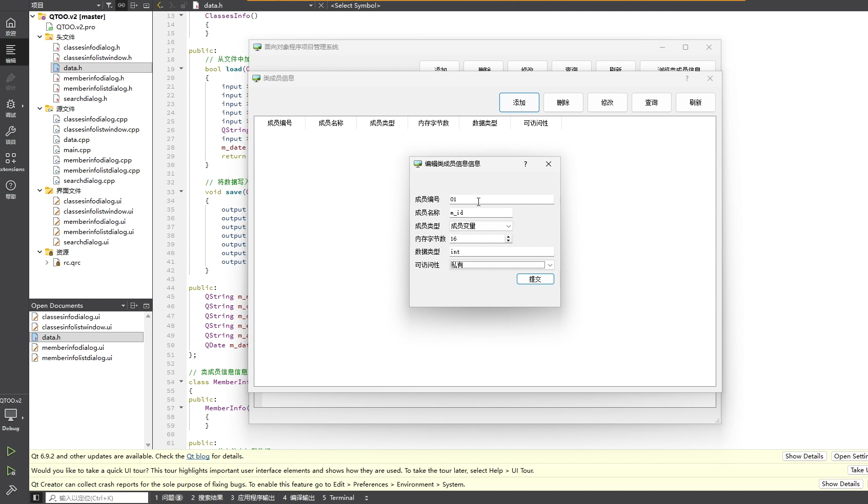This screenshot has height=504, width=868.
Task: Fold code block at line 19
Action: click(x=181, y=68)
